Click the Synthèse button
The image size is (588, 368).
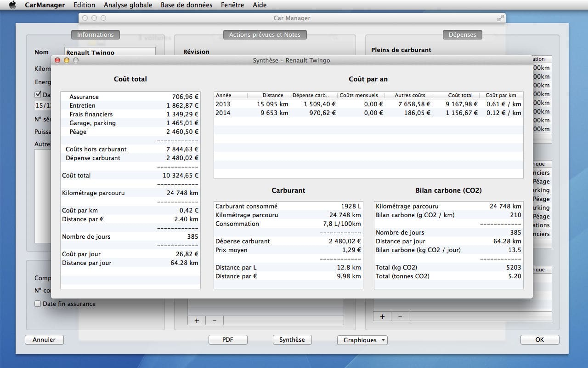click(x=292, y=339)
